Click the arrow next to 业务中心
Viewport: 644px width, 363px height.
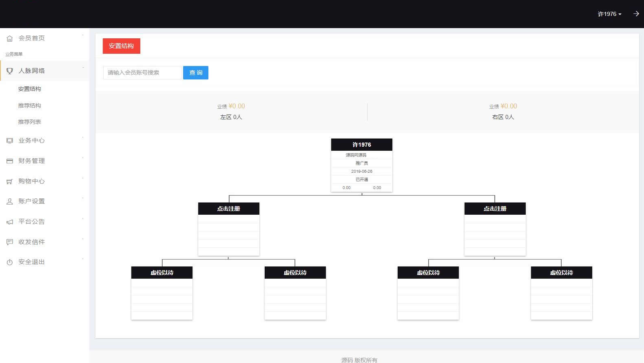click(83, 137)
